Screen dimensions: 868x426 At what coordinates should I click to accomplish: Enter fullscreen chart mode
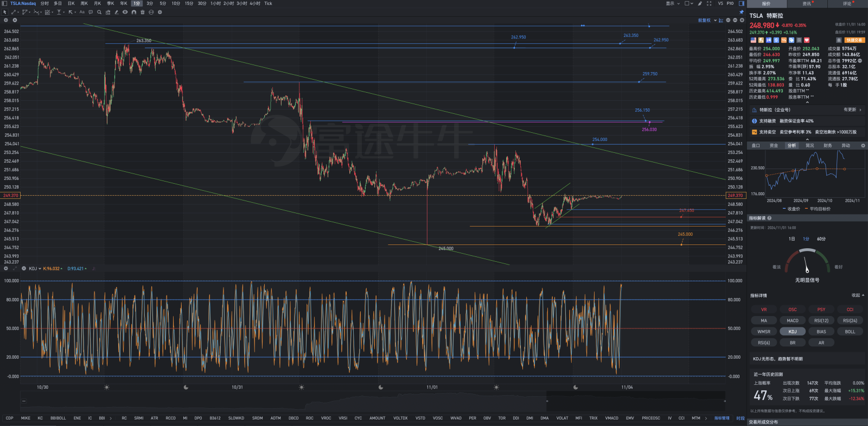pos(709,3)
